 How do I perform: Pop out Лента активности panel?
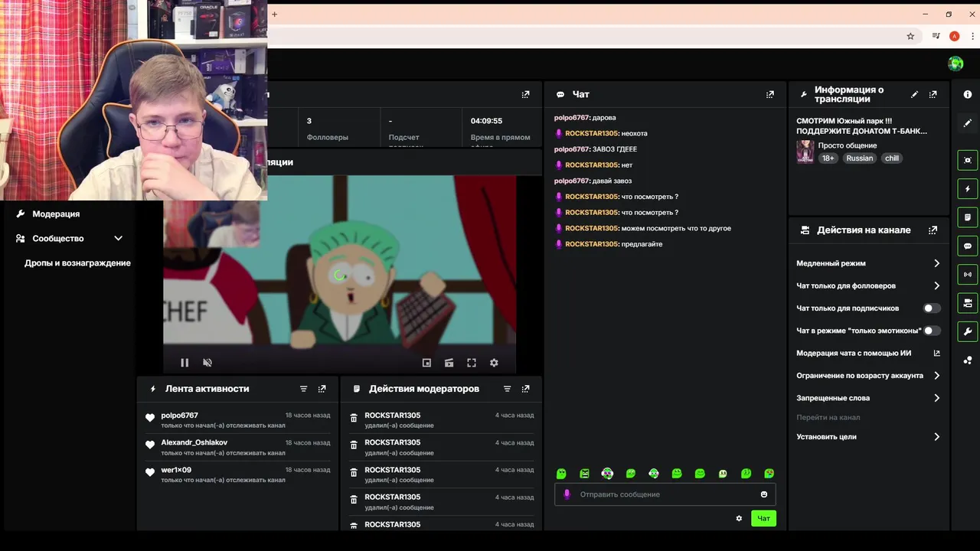click(x=322, y=389)
